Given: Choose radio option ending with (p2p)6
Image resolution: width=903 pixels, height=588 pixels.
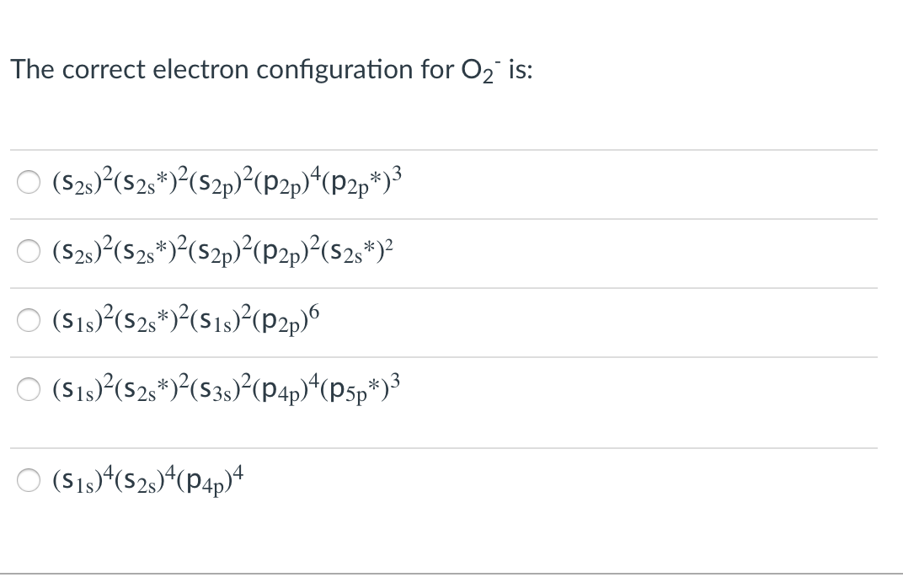Looking at the screenshot, I should [29, 320].
